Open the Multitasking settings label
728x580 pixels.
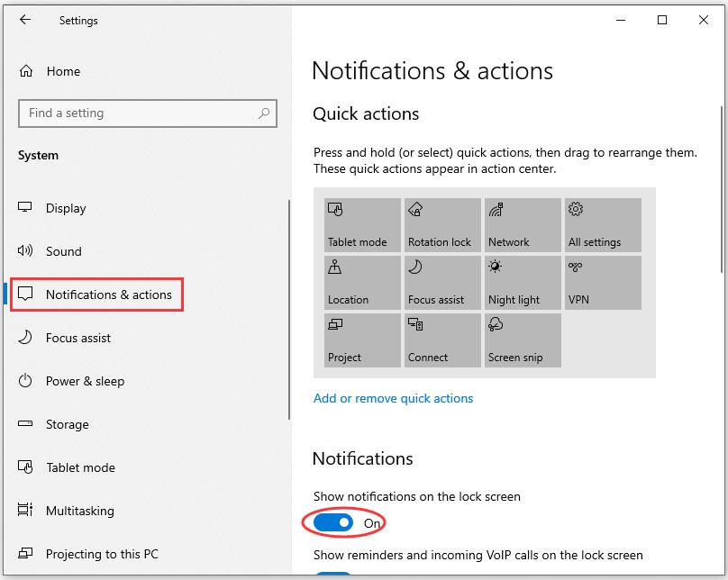pos(80,511)
